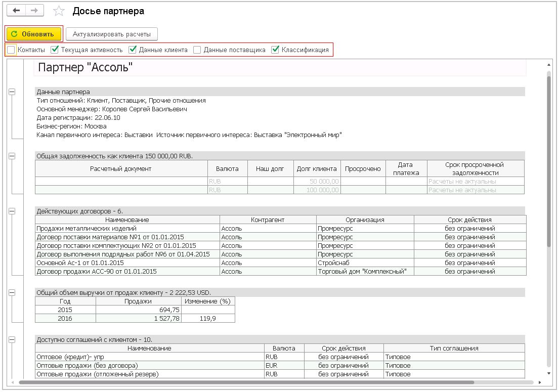The height and width of the screenshot is (392, 558).
Task: Uncheck Текущая активность checkbox
Action: (x=55, y=50)
